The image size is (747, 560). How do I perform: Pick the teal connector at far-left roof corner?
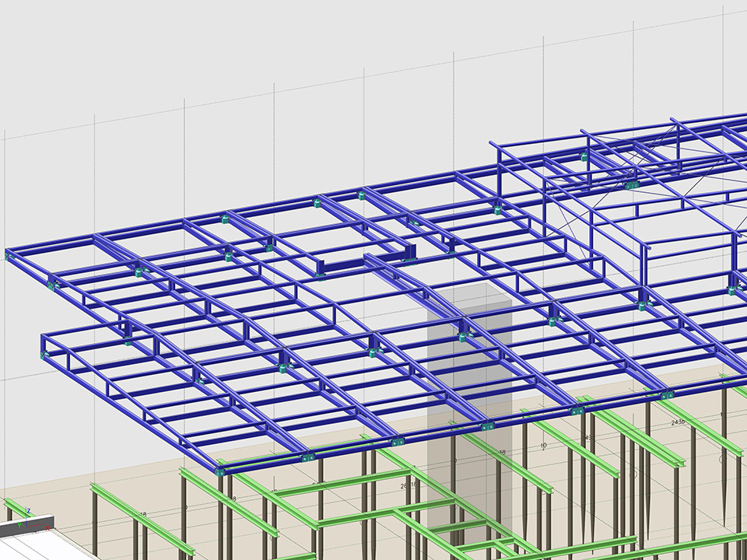(x=8, y=256)
